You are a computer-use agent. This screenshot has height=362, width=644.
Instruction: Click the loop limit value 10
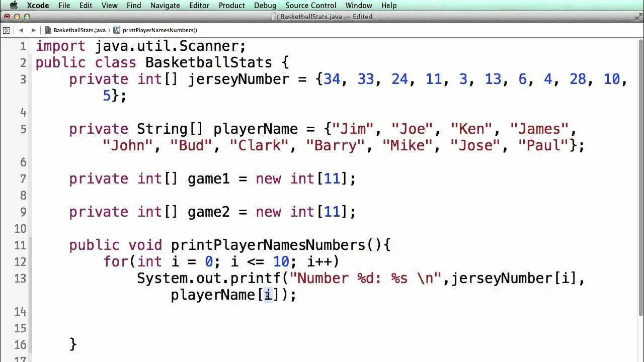pyautogui.click(x=281, y=262)
